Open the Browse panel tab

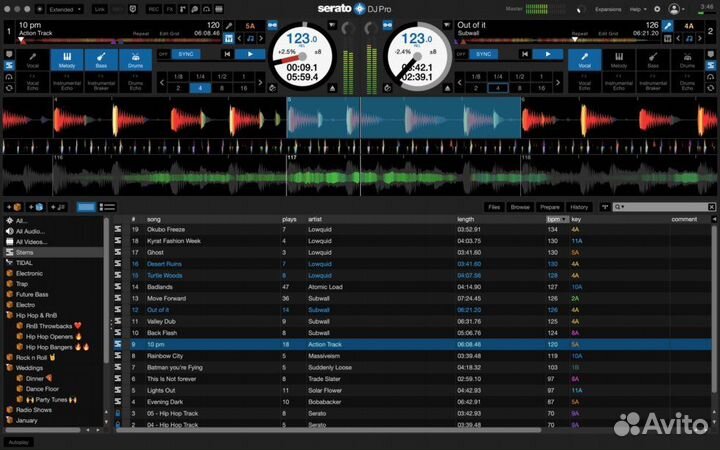point(520,207)
